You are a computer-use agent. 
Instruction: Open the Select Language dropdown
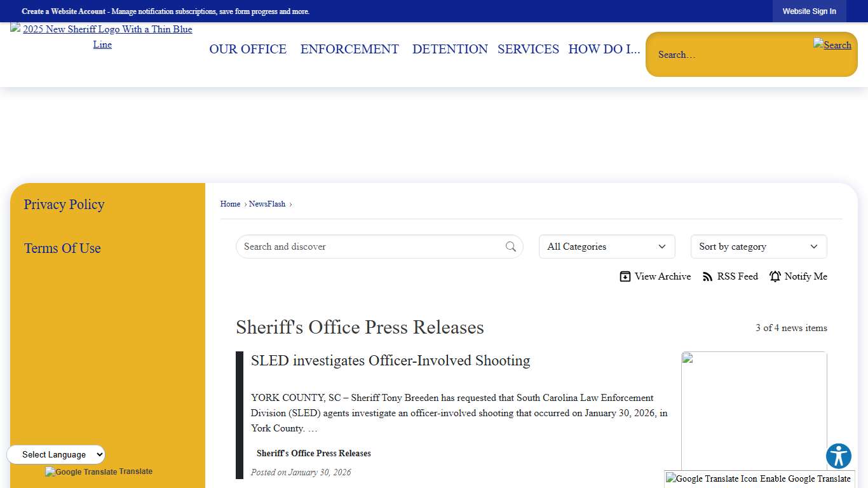[56, 454]
